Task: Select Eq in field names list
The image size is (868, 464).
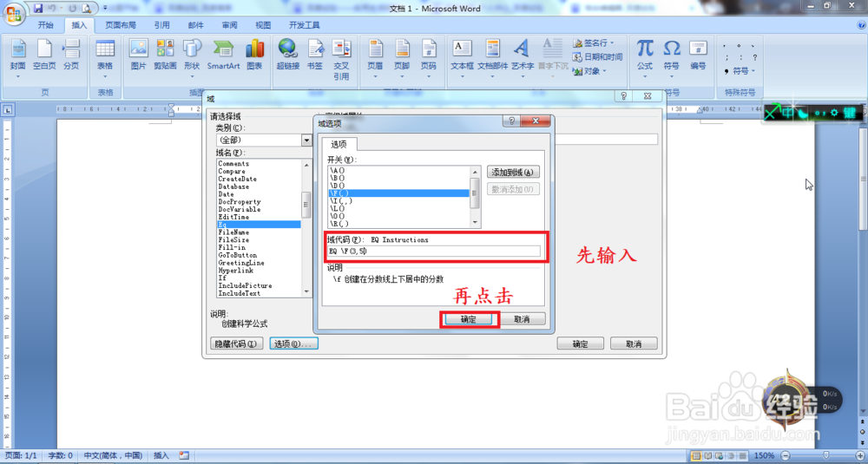Action: point(259,225)
